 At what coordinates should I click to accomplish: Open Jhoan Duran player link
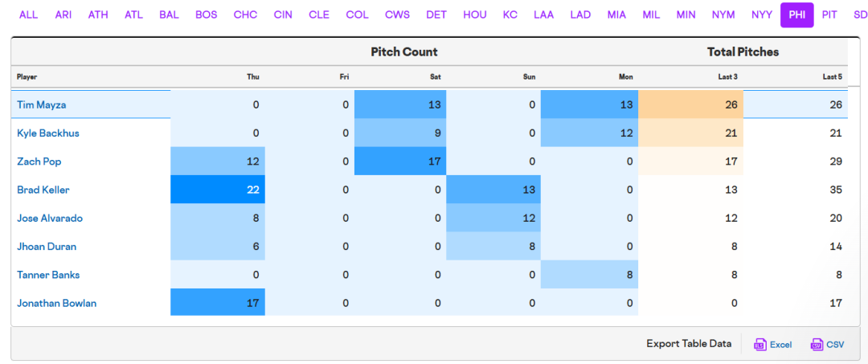click(47, 247)
